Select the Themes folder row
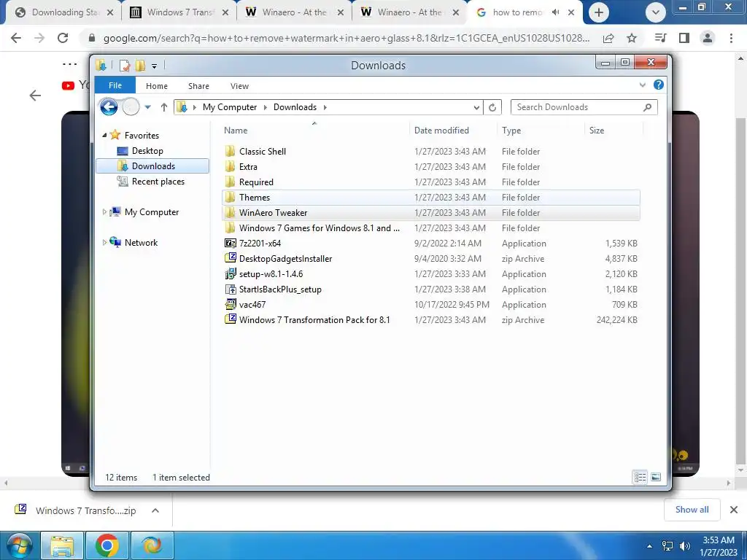This screenshot has height=560, width=747. click(430, 197)
